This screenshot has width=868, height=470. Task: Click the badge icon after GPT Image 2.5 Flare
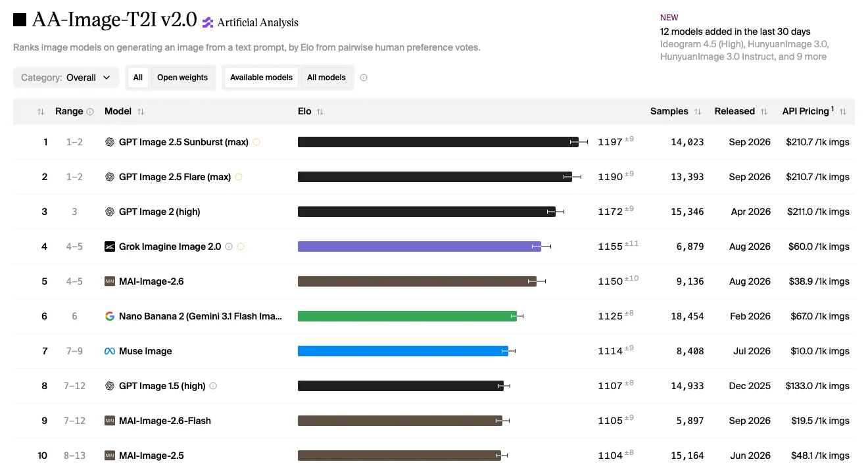coord(239,177)
